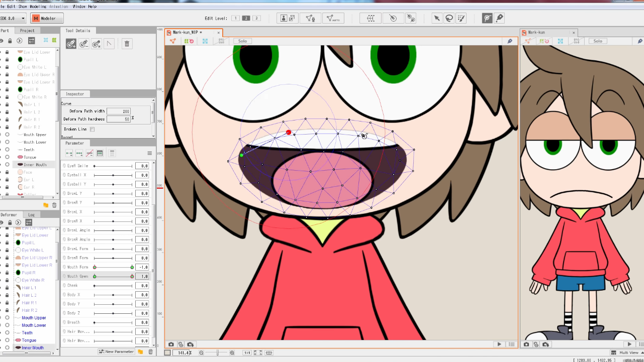Toggle the lock on Hair L 1 in Deformer panel
Viewport: 644px width, 362px height.
coord(7,288)
